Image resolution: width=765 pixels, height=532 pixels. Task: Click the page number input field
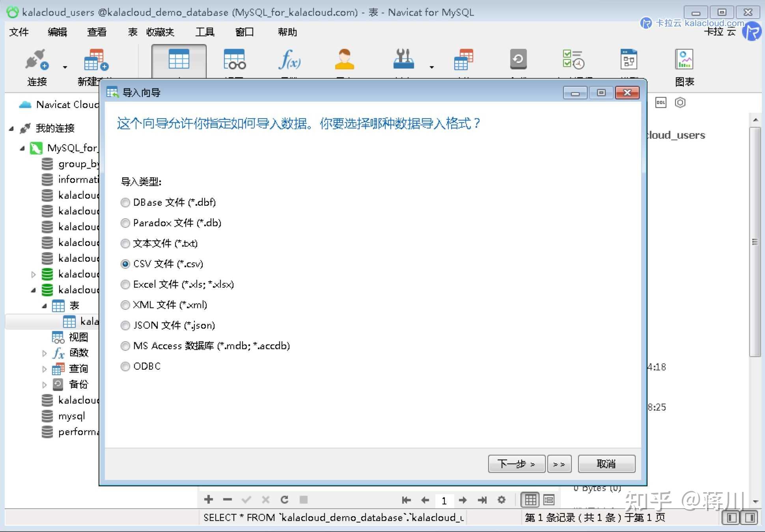coord(444,500)
